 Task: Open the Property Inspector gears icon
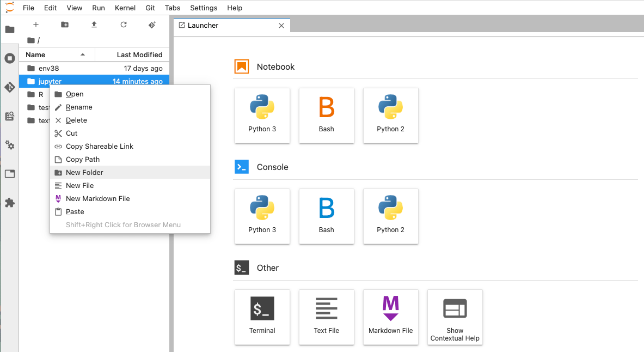click(10, 145)
